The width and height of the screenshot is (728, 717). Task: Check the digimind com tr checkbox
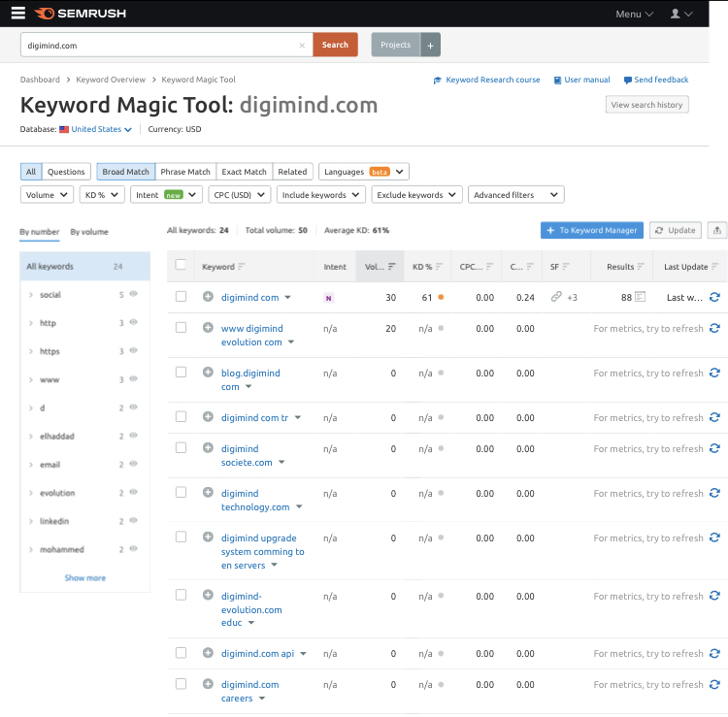182,417
